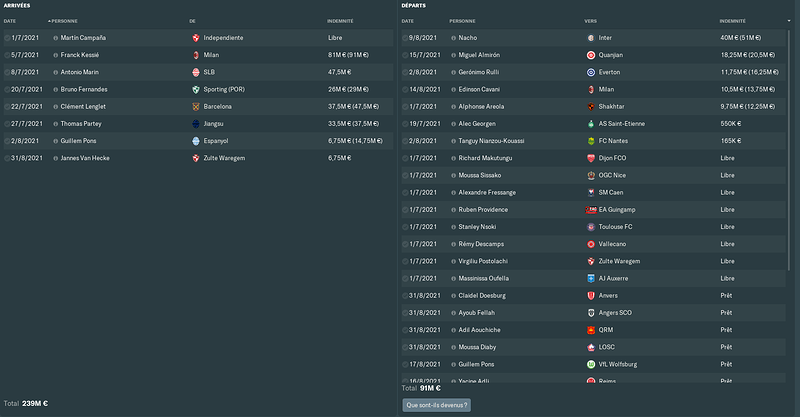The width and height of the screenshot is (800, 417).
Task: Click the EA Guingamp club logo
Action: [591, 210]
